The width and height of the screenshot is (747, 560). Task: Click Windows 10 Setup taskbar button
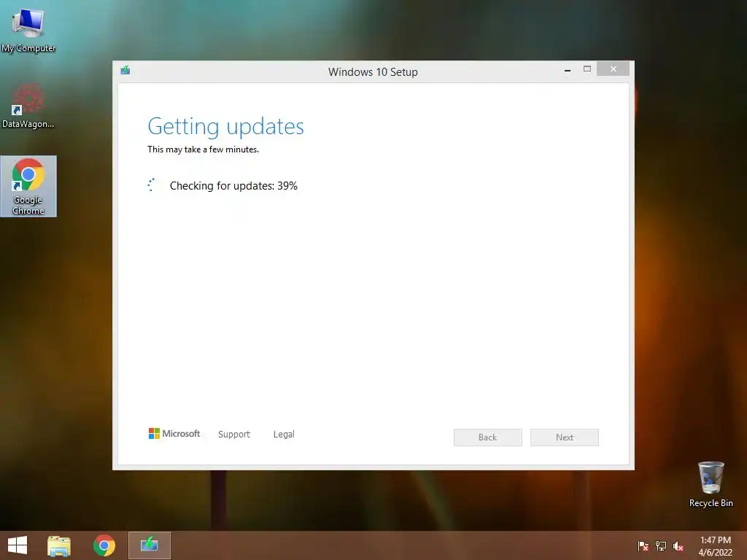point(149,545)
